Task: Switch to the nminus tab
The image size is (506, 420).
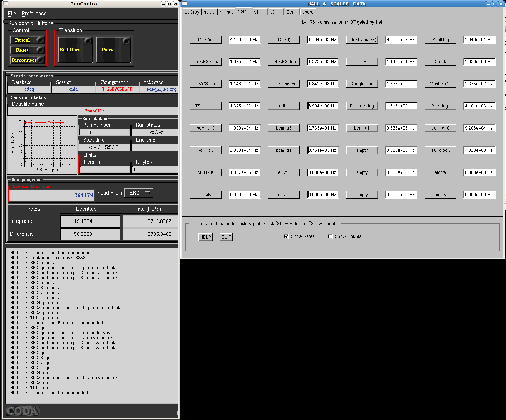Action: [x=227, y=12]
